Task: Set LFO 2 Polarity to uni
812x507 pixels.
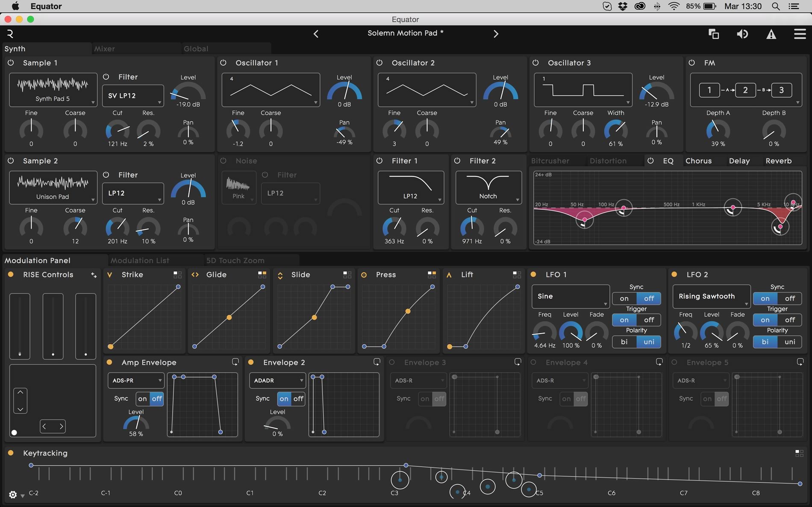Action: [790, 342]
